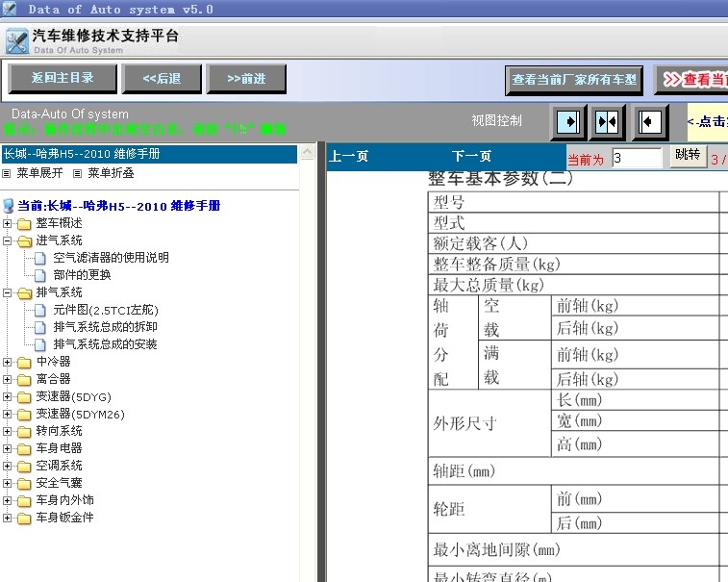This screenshot has height=582, width=728.
Task: Click the current page number input field
Action: pos(637,158)
